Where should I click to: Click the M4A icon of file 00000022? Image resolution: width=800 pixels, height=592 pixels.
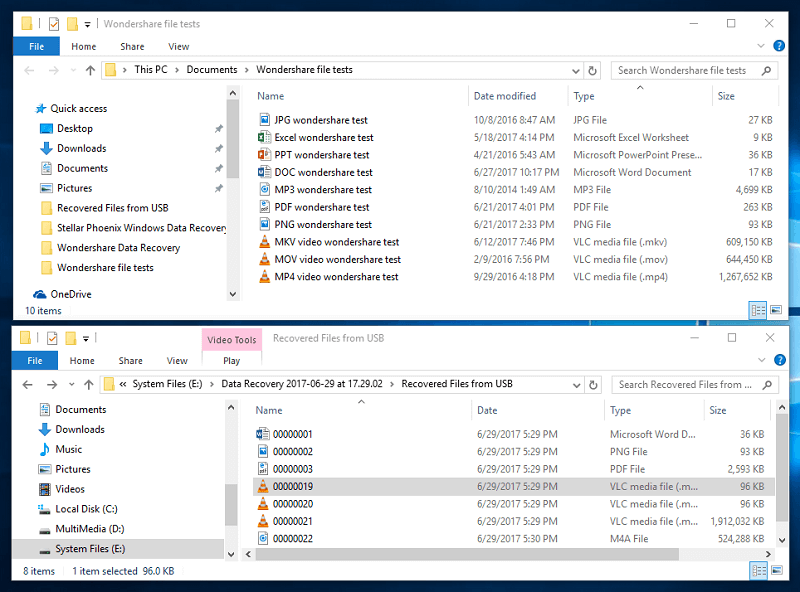pos(263,538)
